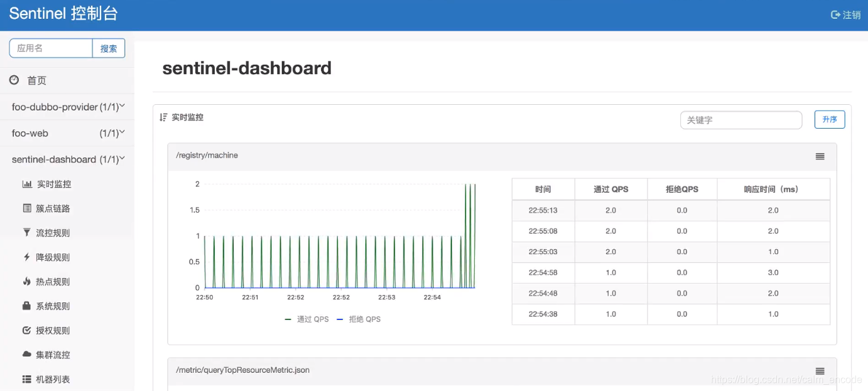Focus the 应用名 search input

[x=51, y=48]
